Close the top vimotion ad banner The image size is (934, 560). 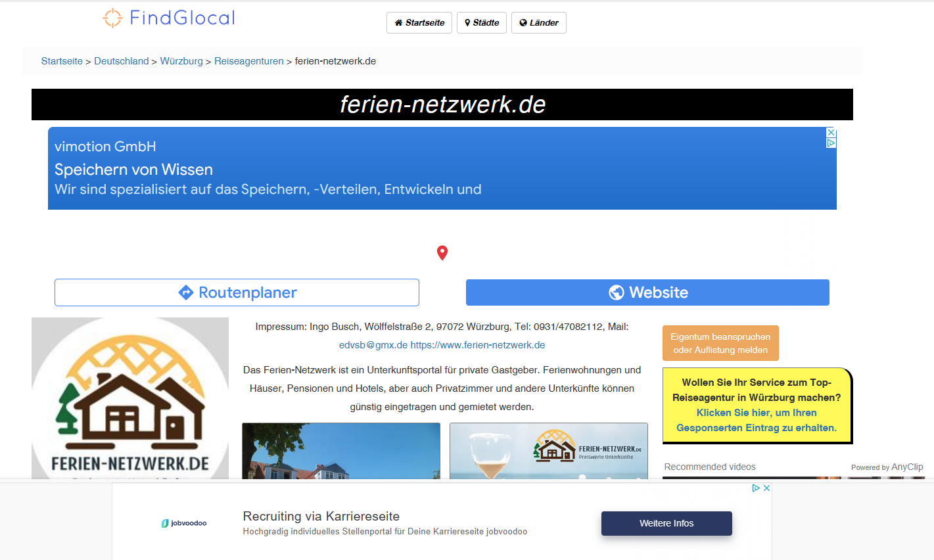tap(831, 133)
